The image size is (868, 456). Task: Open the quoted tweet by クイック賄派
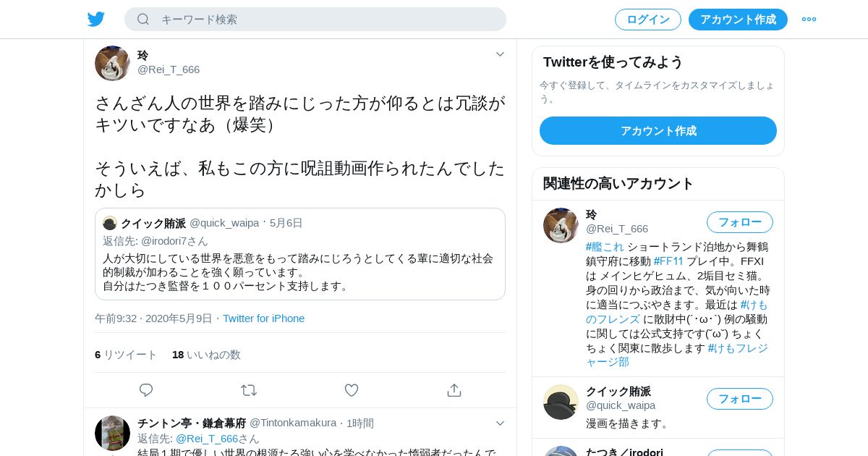[x=300, y=254]
